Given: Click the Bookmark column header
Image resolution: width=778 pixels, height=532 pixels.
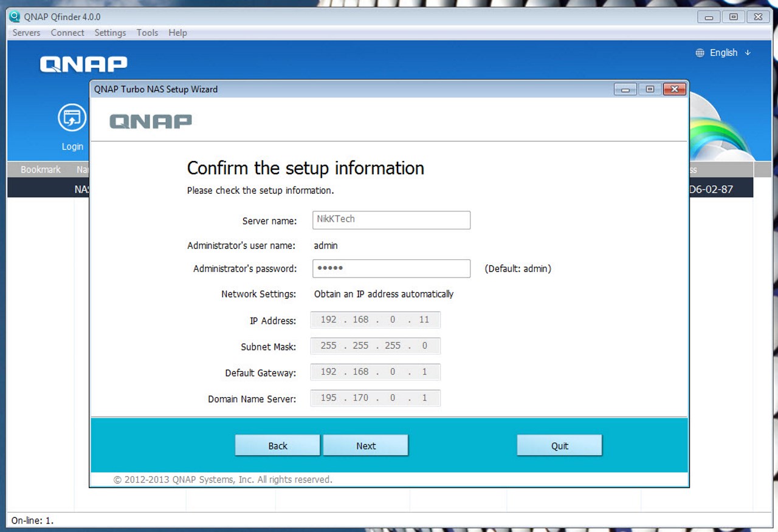Looking at the screenshot, I should [x=41, y=169].
